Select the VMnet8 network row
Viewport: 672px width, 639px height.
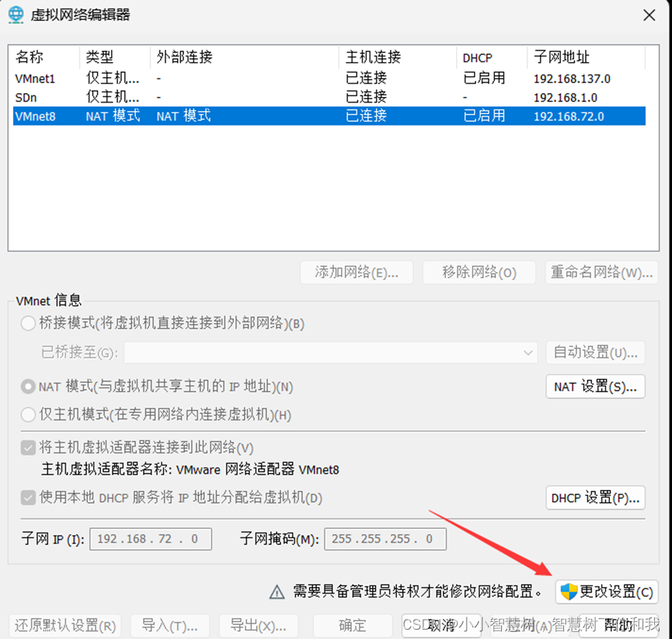[x=329, y=116]
